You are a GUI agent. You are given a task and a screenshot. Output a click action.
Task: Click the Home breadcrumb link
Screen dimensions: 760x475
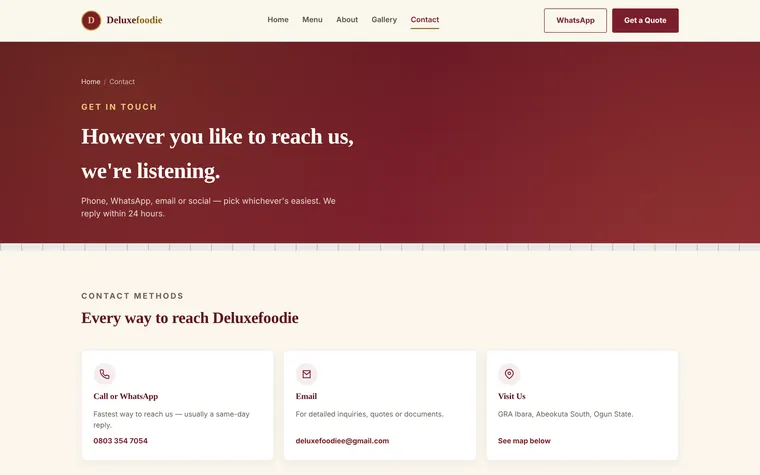91,82
